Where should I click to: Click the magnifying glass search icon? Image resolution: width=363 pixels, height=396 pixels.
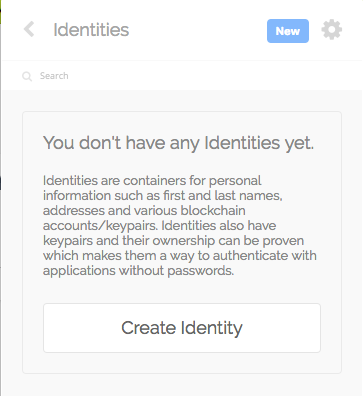coord(27,76)
